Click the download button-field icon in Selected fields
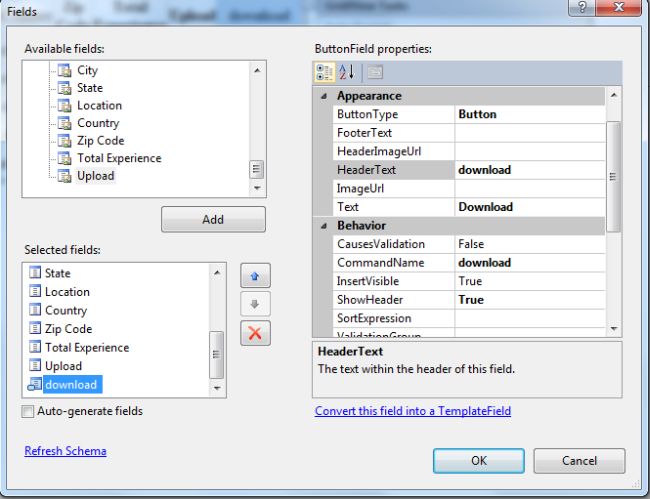The image size is (650, 499). tap(34, 384)
